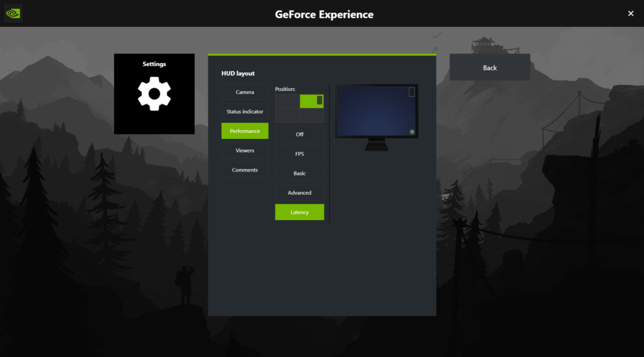Click the NVIDIA logo icon
The height and width of the screenshot is (357, 644).
pyautogui.click(x=13, y=14)
